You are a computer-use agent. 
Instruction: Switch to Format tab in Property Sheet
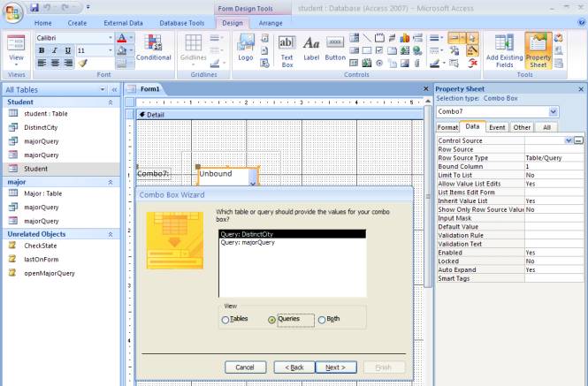[447, 127]
